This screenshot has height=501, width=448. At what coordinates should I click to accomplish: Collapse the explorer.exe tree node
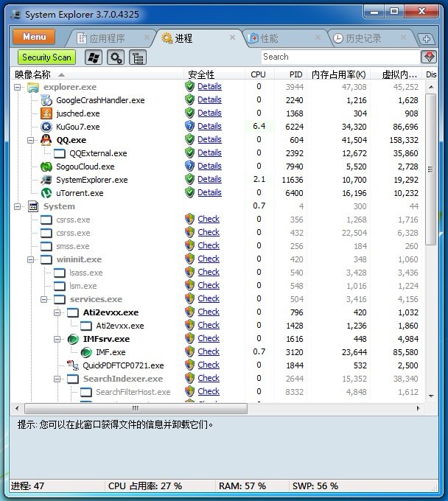click(18, 87)
